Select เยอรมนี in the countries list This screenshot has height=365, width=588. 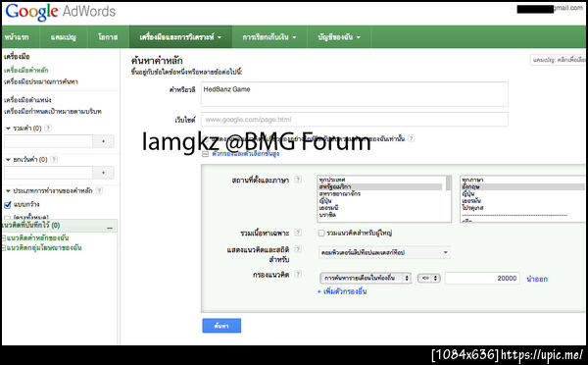point(380,208)
